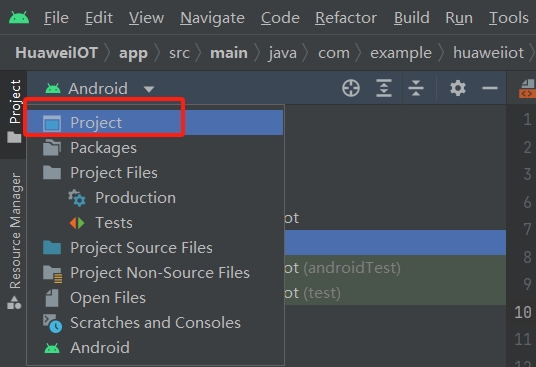This screenshot has height=367, width=536.
Task: Click HuaweiIOT breadcrumb
Action: point(57,53)
